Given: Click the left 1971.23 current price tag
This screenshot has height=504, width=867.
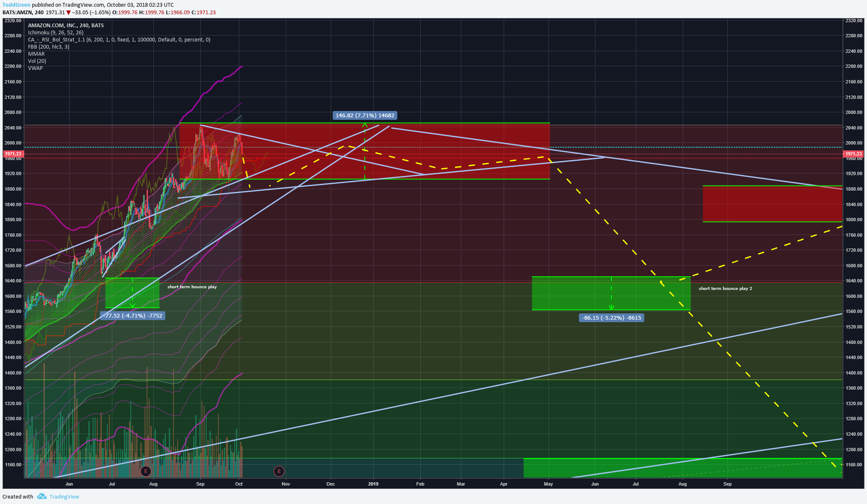Looking at the screenshot, I should pyautogui.click(x=13, y=154).
